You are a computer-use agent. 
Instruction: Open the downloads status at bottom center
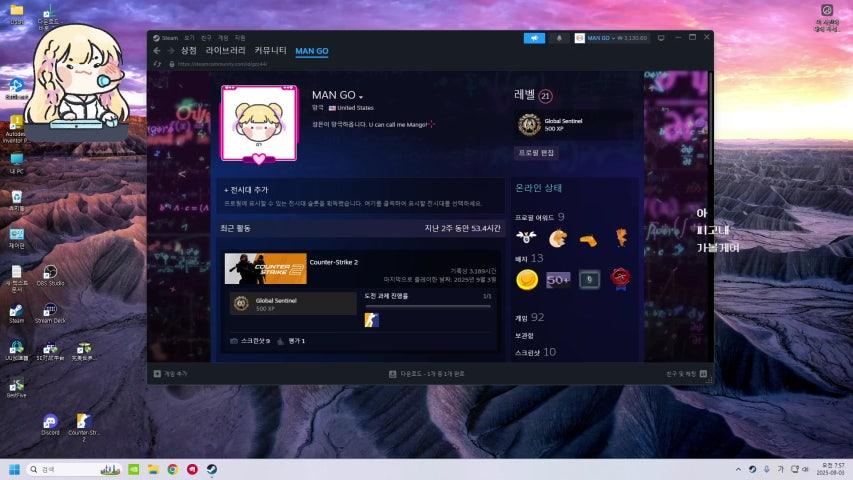tap(427, 374)
